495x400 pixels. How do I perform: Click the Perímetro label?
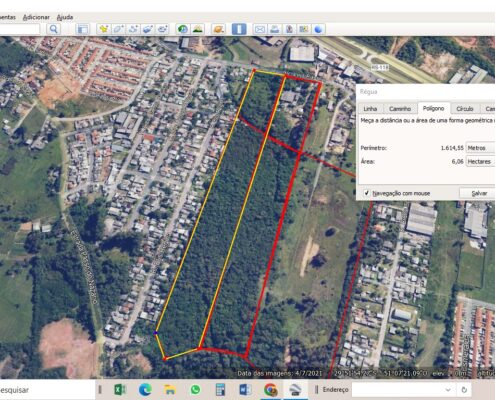click(373, 148)
